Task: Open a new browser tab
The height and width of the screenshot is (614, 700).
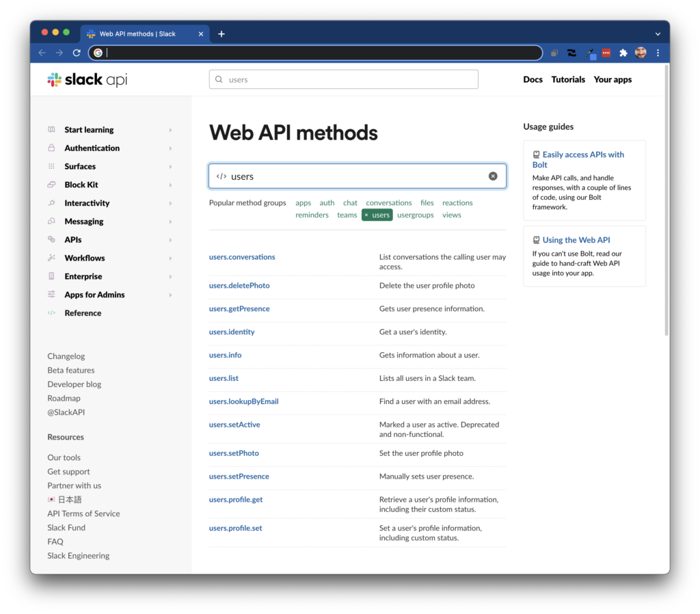Action: coord(221,34)
